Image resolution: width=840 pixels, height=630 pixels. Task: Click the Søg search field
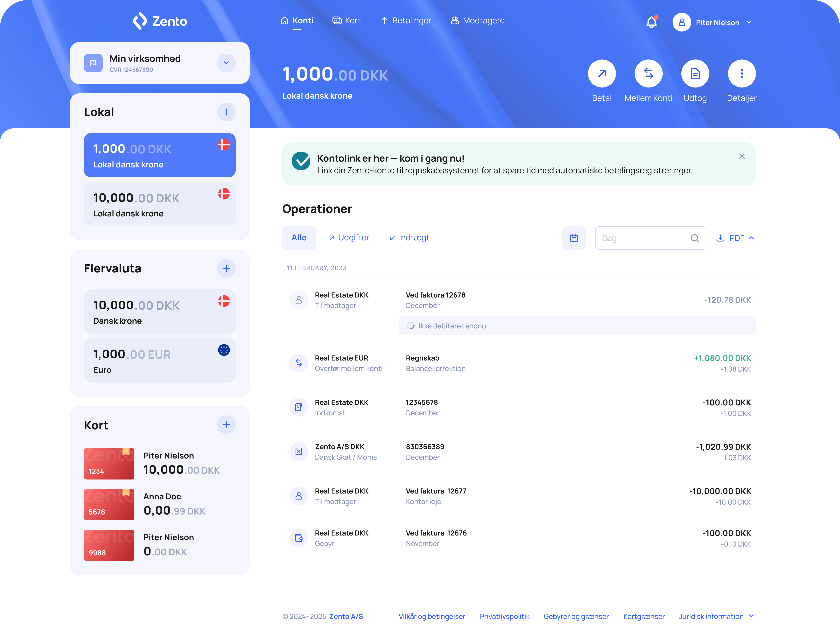coord(650,238)
